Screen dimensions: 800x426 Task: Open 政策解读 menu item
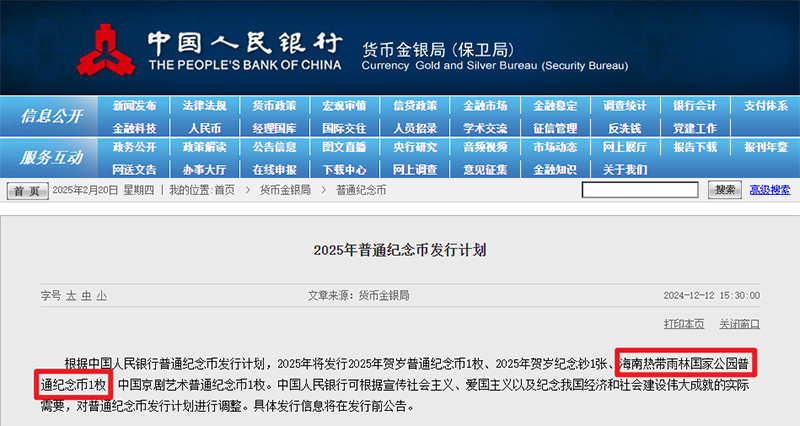point(205,147)
